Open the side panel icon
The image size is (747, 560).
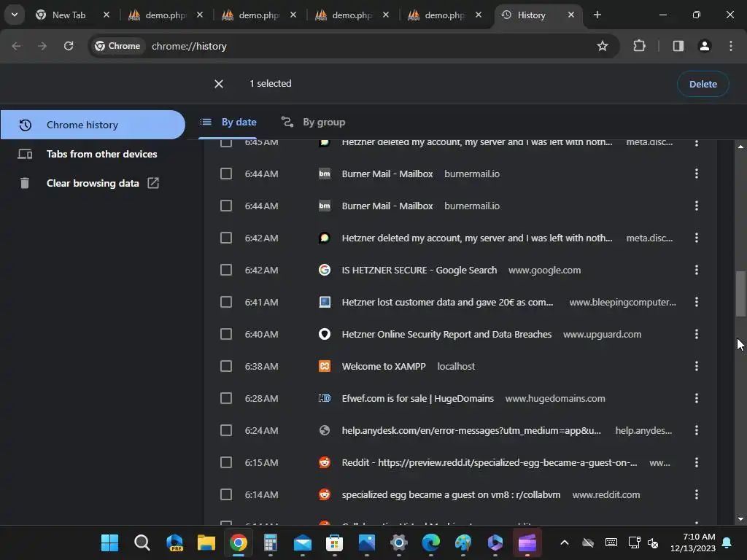678,46
